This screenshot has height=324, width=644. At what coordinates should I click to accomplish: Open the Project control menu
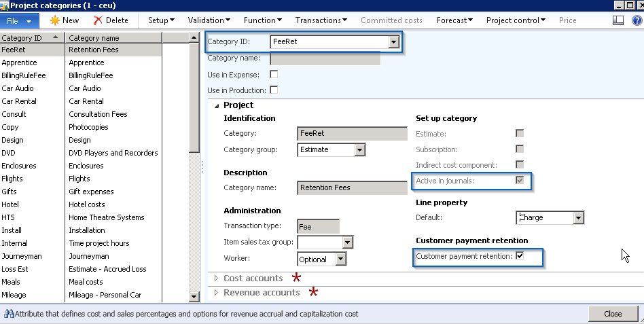[x=516, y=20]
